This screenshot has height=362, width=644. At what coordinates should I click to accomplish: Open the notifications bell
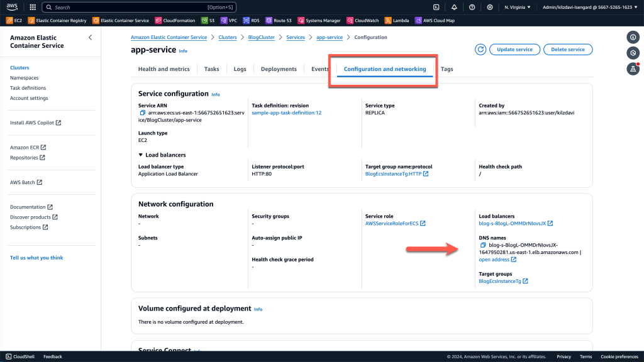454,7
